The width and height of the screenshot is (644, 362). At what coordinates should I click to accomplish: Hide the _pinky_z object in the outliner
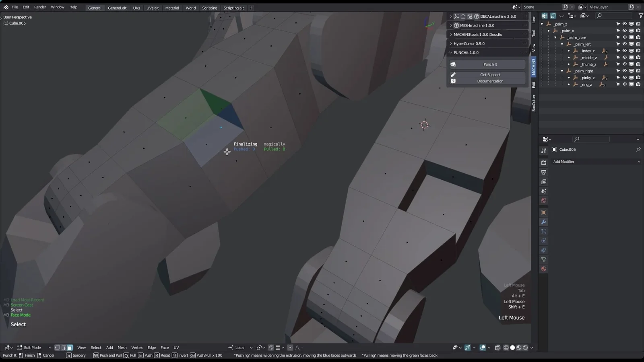625,78
